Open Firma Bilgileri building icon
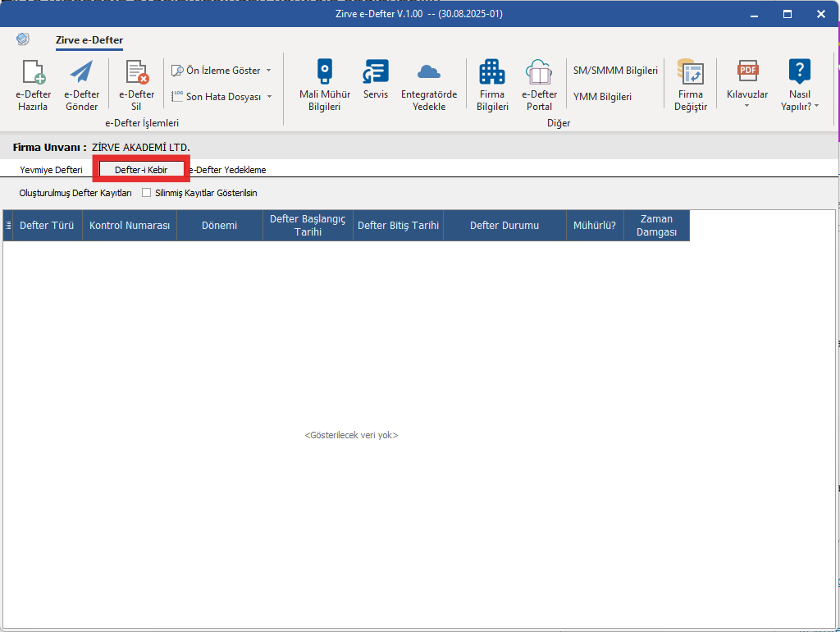Viewport: 840px width, 632px height. tap(492, 72)
